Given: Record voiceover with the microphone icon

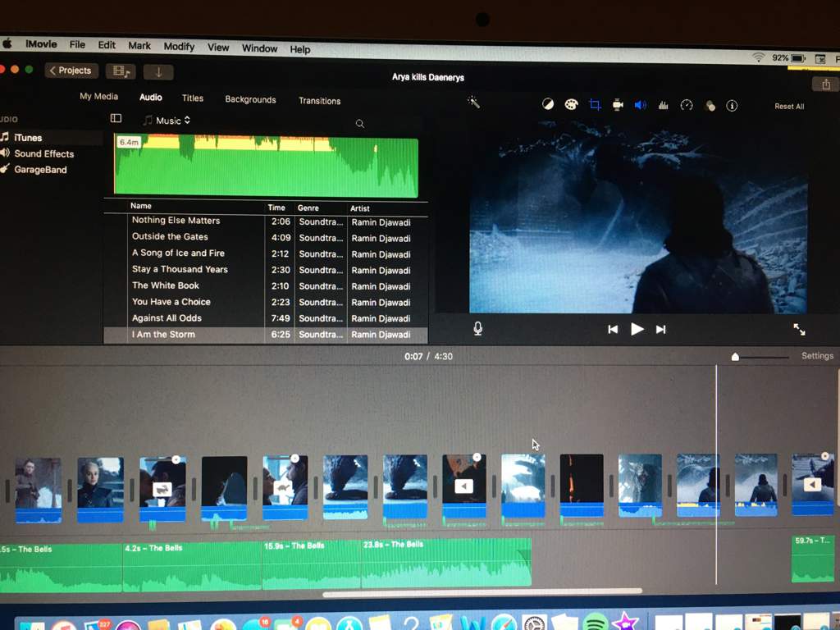Looking at the screenshot, I should [x=478, y=328].
